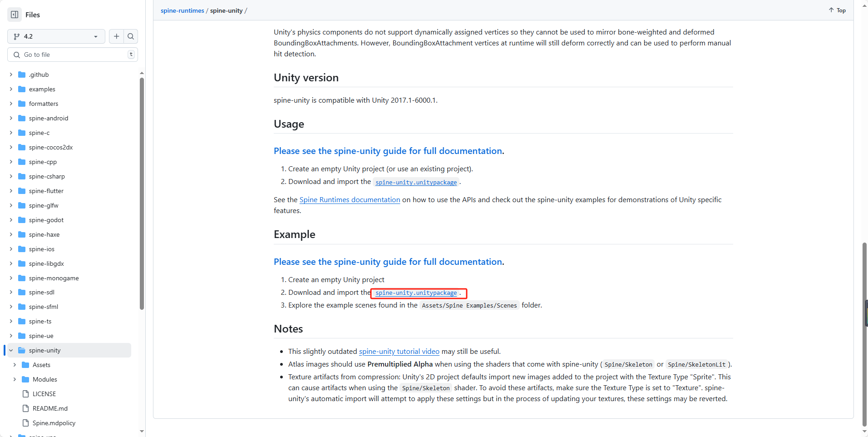Select the examples tree item

69,89
